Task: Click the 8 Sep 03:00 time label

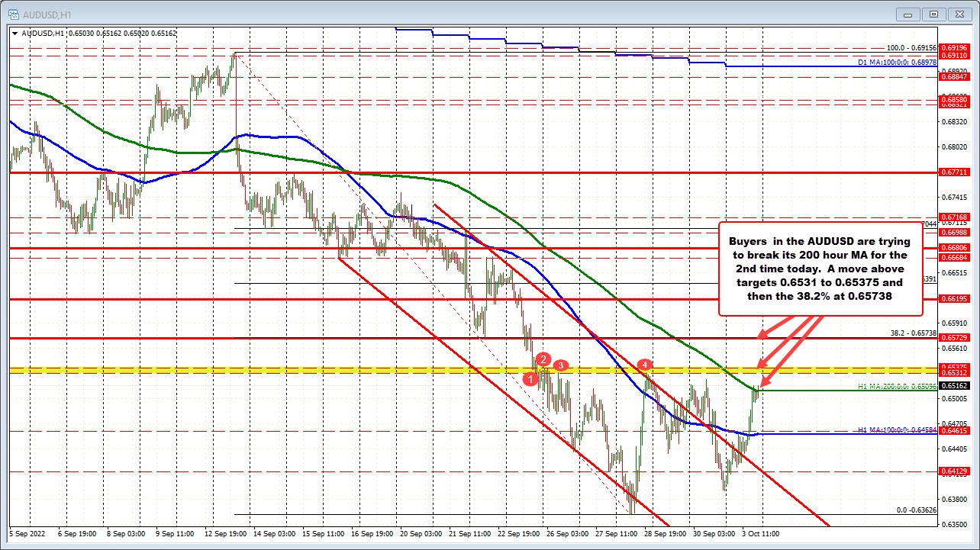Action: pyautogui.click(x=125, y=534)
